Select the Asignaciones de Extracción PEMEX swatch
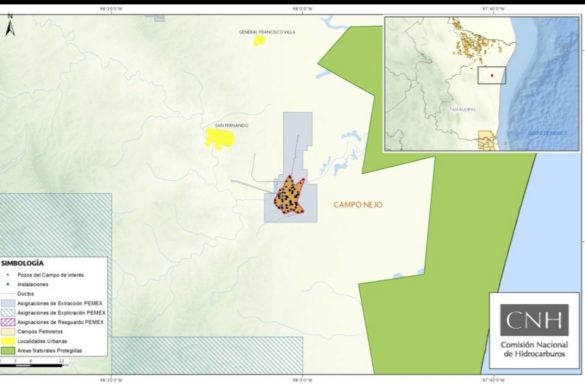Viewport: 585px width, 385px height. 8,303
